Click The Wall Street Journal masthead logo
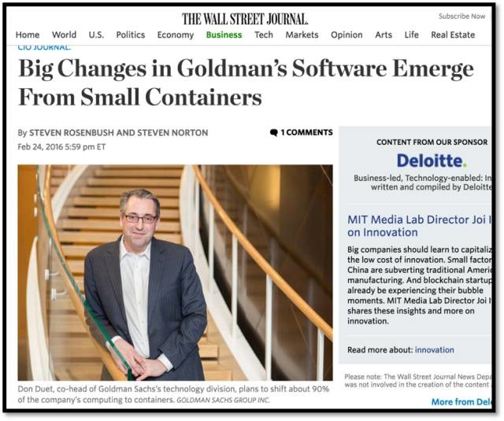 click(x=245, y=19)
